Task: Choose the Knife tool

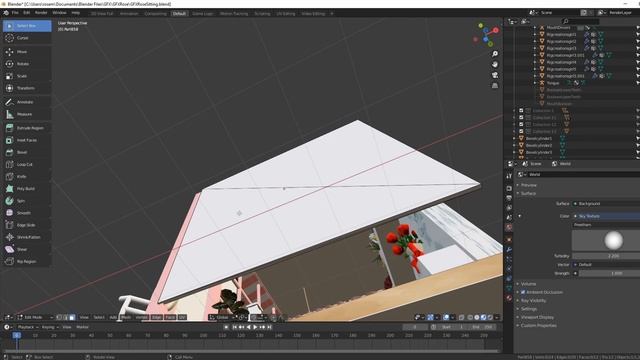Action: point(27,176)
